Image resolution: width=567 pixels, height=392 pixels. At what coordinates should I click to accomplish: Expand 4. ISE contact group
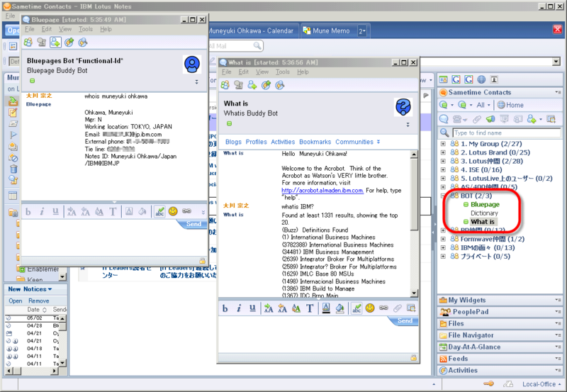point(443,169)
